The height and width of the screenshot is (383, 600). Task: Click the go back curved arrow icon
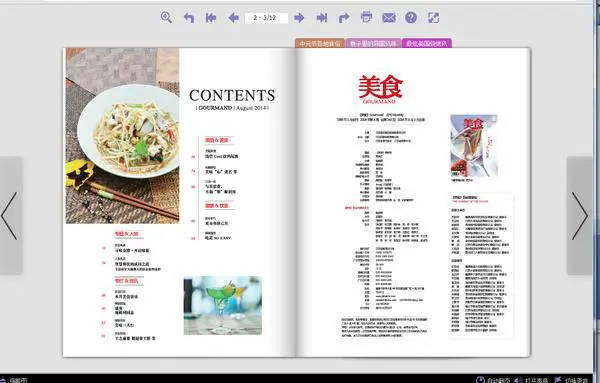point(189,18)
